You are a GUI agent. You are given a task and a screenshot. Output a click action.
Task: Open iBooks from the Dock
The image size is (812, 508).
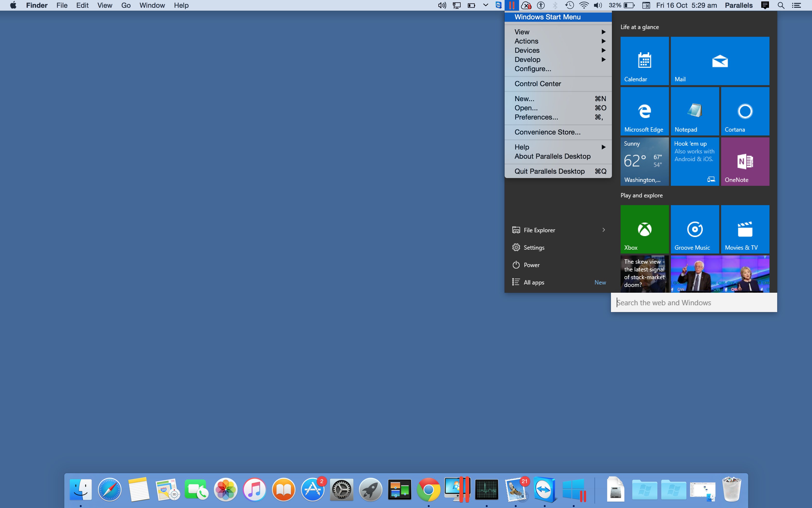pyautogui.click(x=283, y=489)
